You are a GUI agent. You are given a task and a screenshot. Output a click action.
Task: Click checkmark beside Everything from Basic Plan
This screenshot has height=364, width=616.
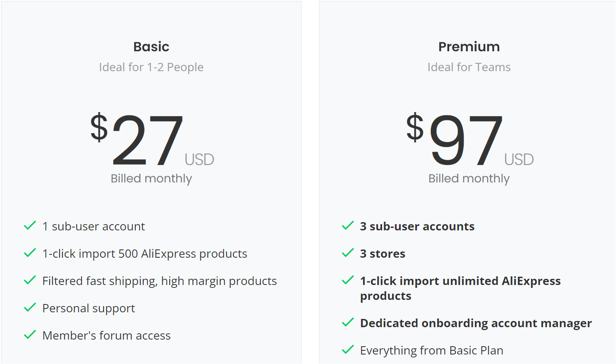click(348, 350)
